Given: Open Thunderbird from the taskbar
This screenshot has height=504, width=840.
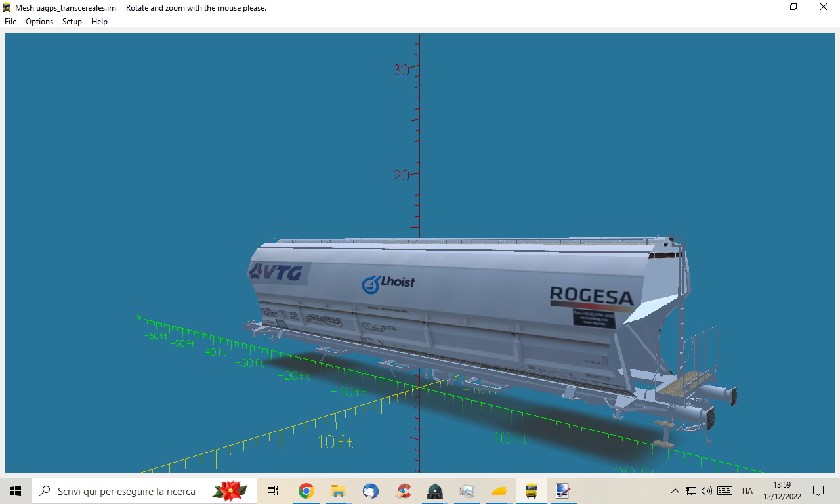Looking at the screenshot, I should point(370,490).
